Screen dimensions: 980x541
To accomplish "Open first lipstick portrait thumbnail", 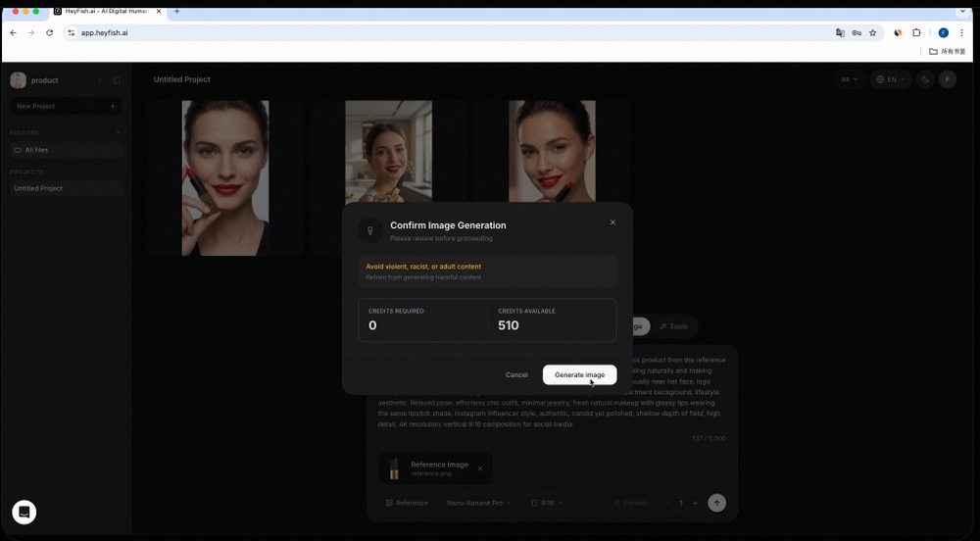I will point(225,178).
